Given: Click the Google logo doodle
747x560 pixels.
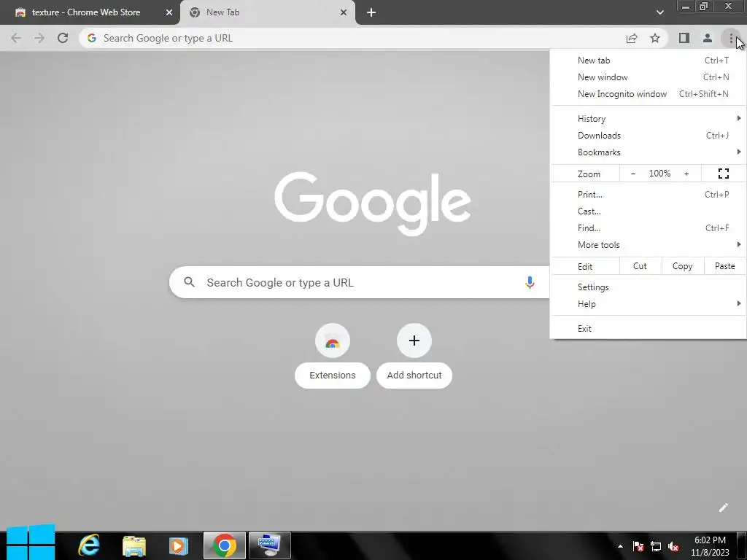Looking at the screenshot, I should (x=373, y=203).
